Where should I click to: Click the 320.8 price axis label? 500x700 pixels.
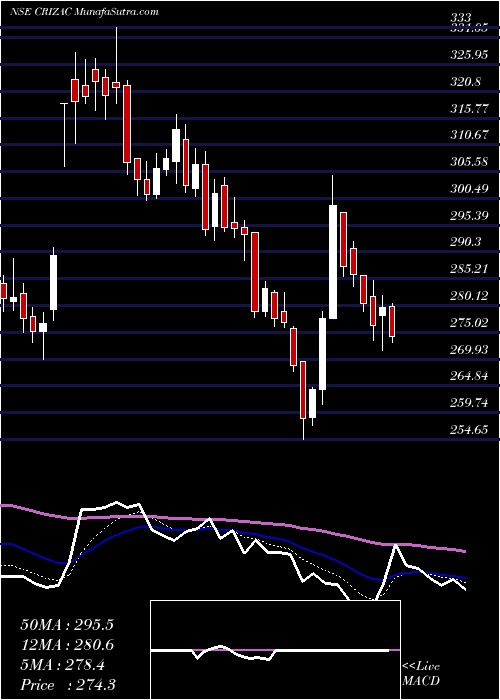tap(467, 82)
